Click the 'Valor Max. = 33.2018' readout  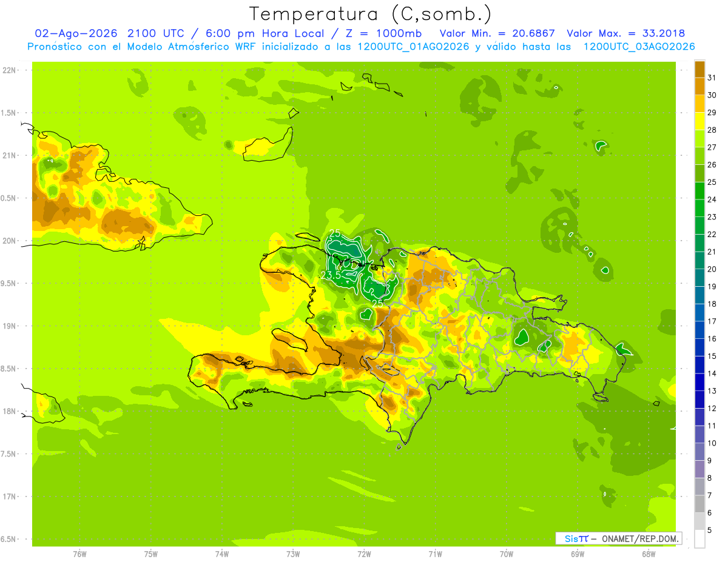coord(625,33)
